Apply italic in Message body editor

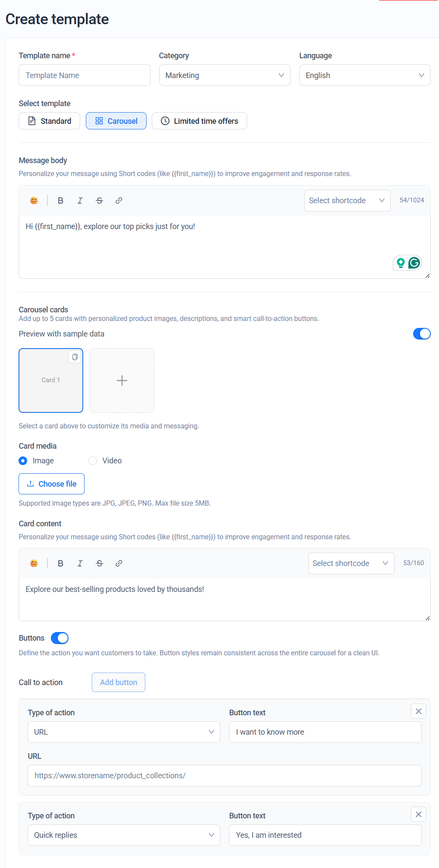tap(80, 201)
